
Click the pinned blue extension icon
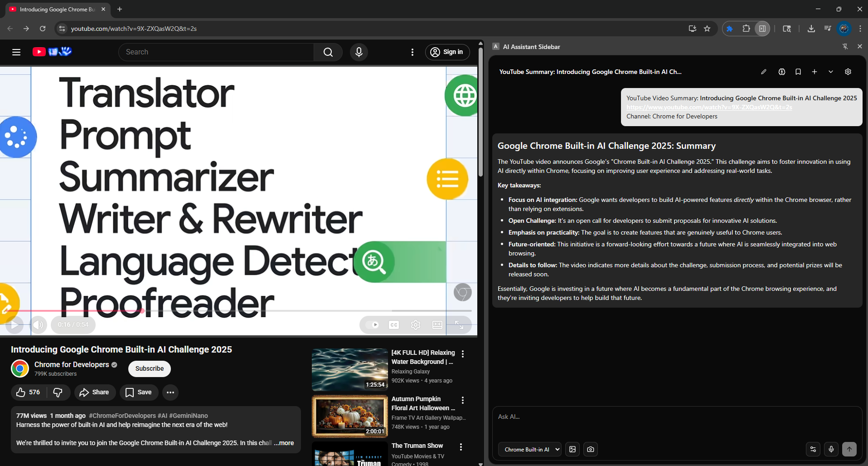730,29
